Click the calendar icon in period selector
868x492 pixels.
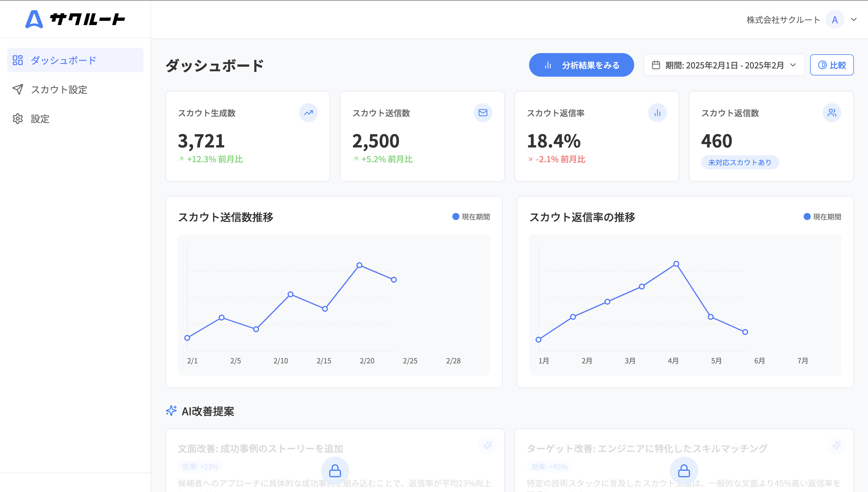(656, 65)
